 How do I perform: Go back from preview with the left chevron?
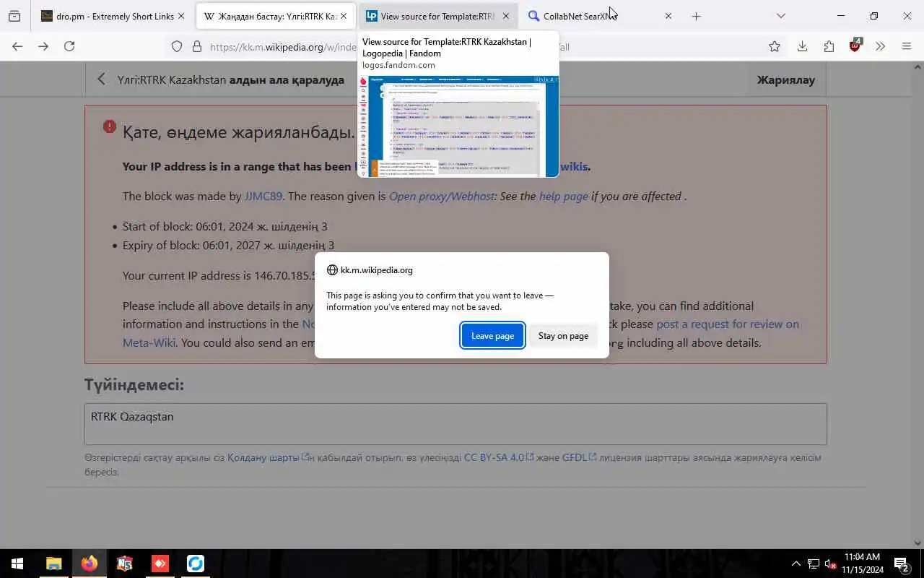(101, 79)
